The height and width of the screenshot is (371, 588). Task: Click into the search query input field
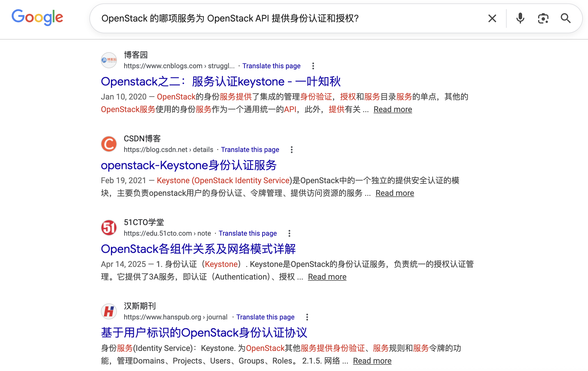pyautogui.click(x=289, y=18)
